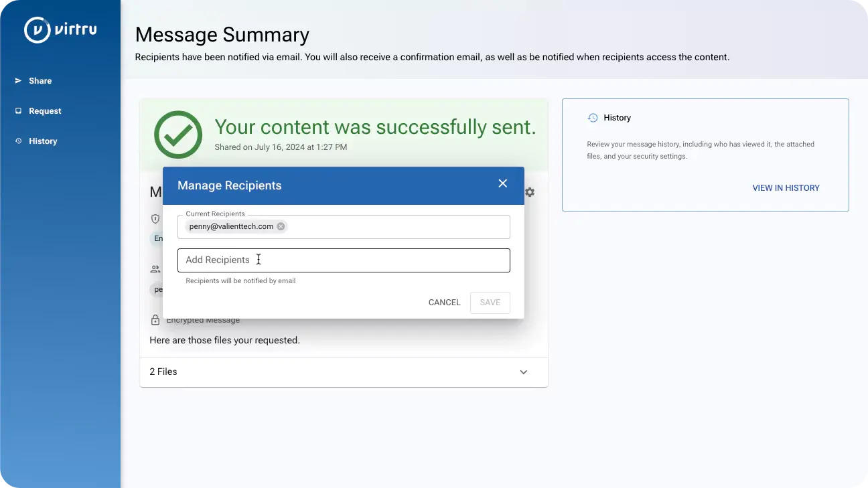This screenshot has height=488, width=868.
Task: Remove penny@valienttech.com from current recipients
Action: (281, 226)
